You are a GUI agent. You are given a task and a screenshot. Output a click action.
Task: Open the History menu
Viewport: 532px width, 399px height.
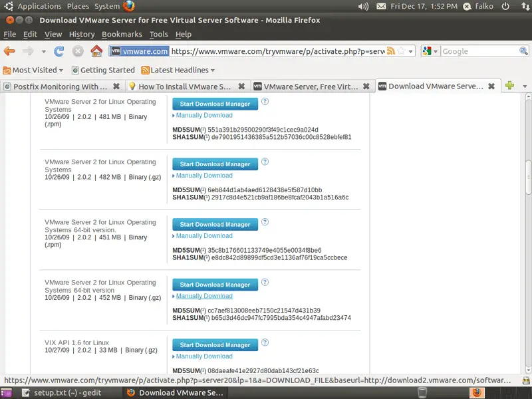tap(82, 35)
